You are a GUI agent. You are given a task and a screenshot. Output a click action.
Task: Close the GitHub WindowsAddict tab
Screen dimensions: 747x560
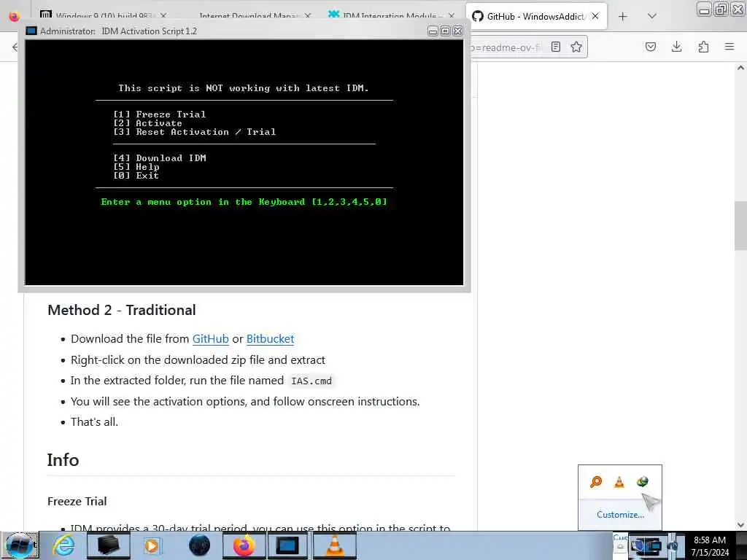(595, 17)
